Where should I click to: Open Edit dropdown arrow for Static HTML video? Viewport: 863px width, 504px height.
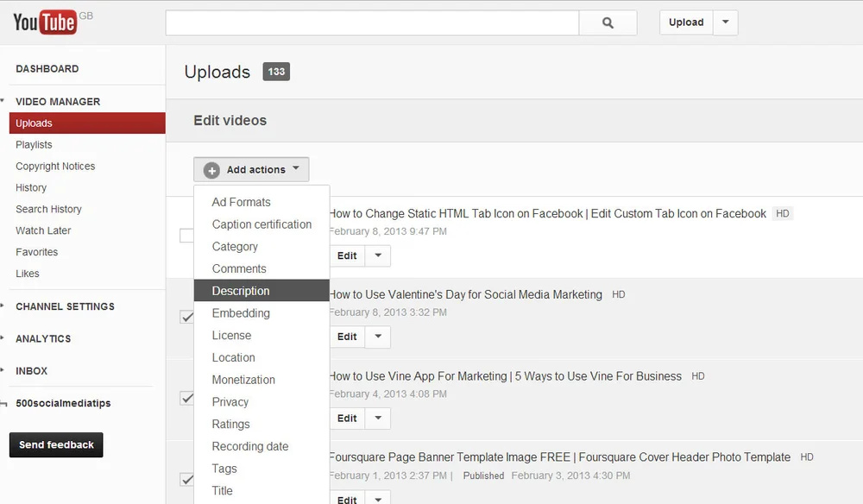378,255
